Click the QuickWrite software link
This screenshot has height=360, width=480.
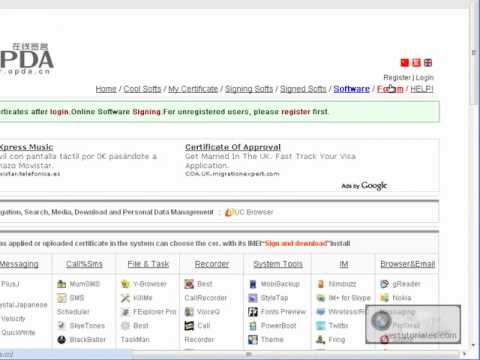(x=18, y=332)
